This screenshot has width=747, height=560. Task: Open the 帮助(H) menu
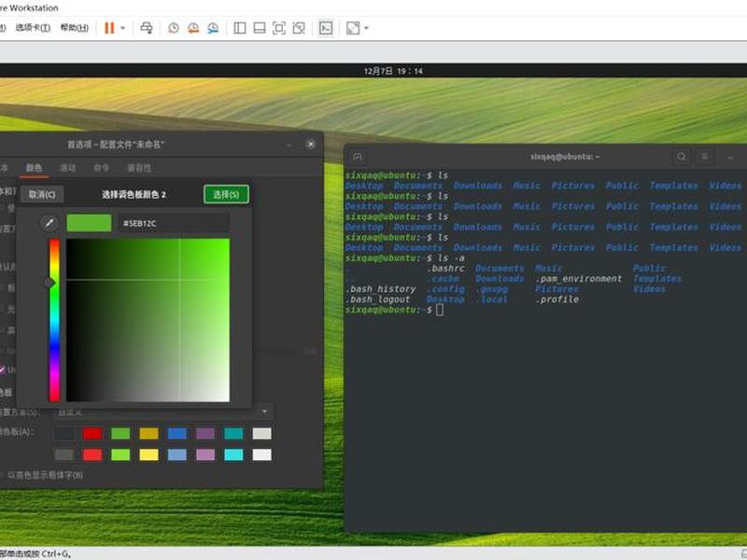pyautogui.click(x=75, y=28)
